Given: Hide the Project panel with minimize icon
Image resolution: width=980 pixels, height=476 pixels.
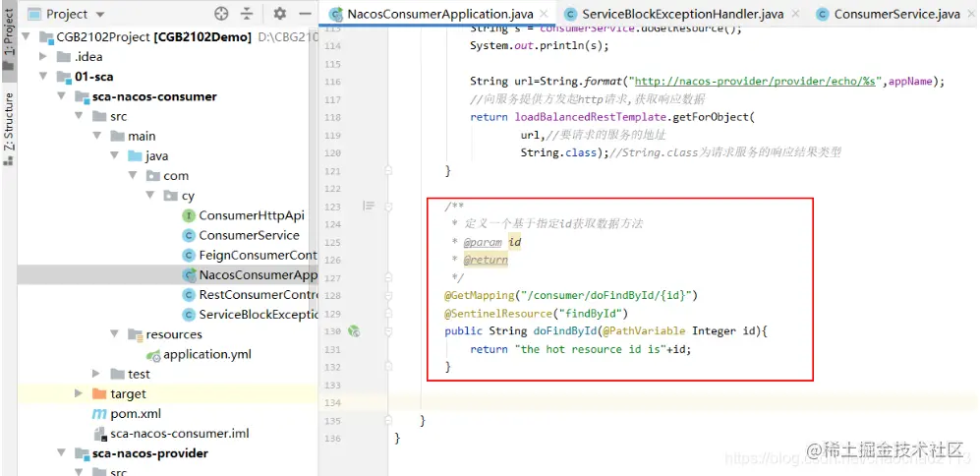Looking at the screenshot, I should (305, 14).
